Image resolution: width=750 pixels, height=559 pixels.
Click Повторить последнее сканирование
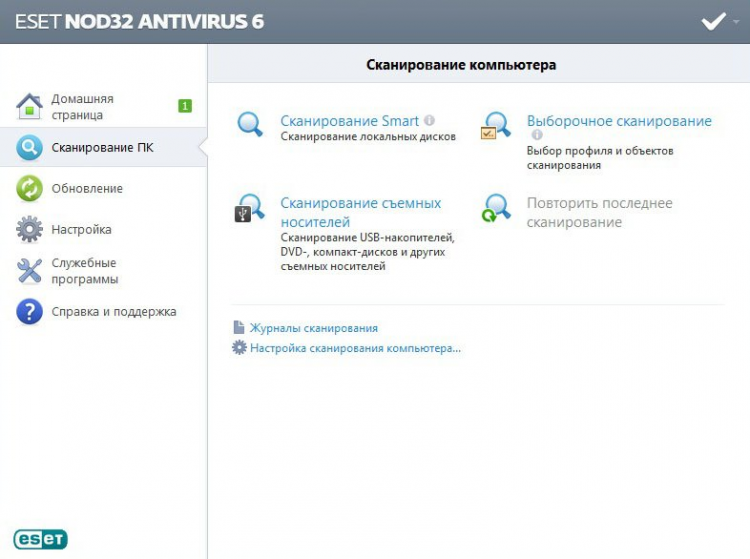[600, 213]
